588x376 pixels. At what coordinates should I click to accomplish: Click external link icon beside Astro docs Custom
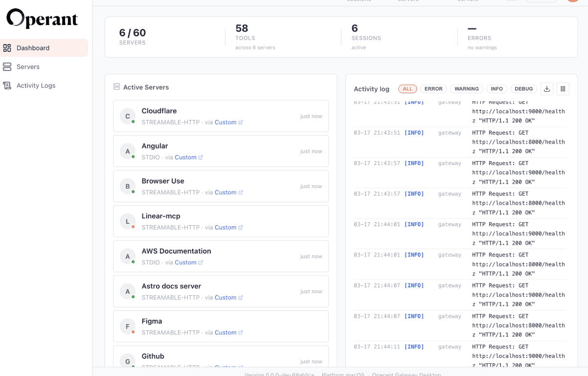click(x=241, y=298)
